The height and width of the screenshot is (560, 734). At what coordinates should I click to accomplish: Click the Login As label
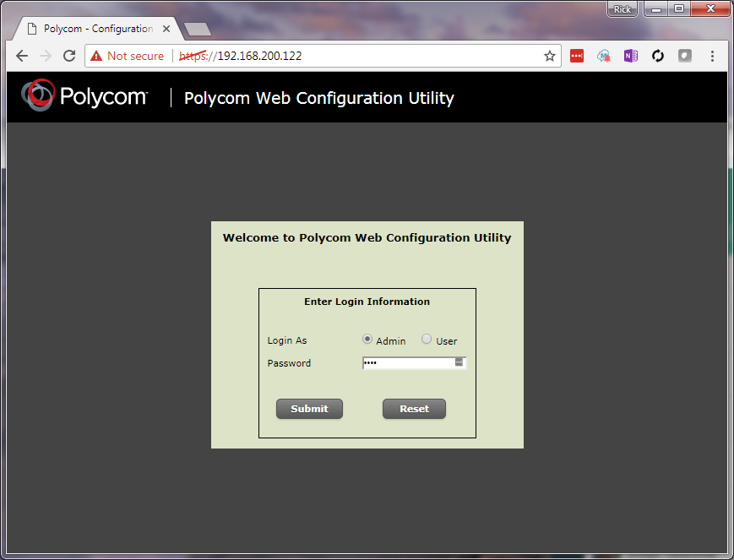[x=287, y=340]
